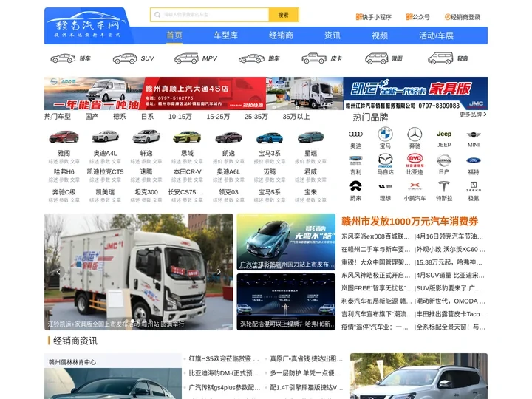
Task: Select the 理想 Li Auto brand logo
Action: (x=385, y=187)
